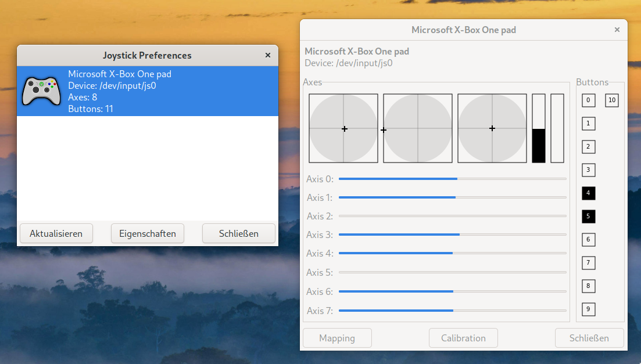Click Schließen in the X-Box One pad window
Viewport: 641px width, 364px height.
(x=589, y=338)
